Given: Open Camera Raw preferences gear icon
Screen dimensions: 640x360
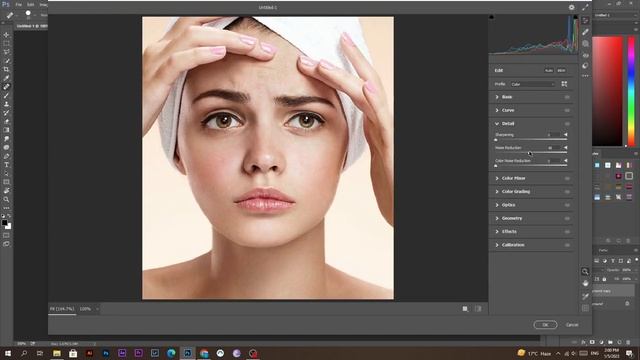Looking at the screenshot, I should coord(571,7).
